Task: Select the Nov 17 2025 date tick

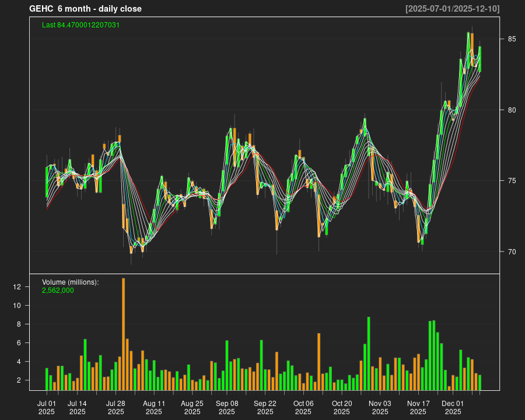Action: pos(418,407)
